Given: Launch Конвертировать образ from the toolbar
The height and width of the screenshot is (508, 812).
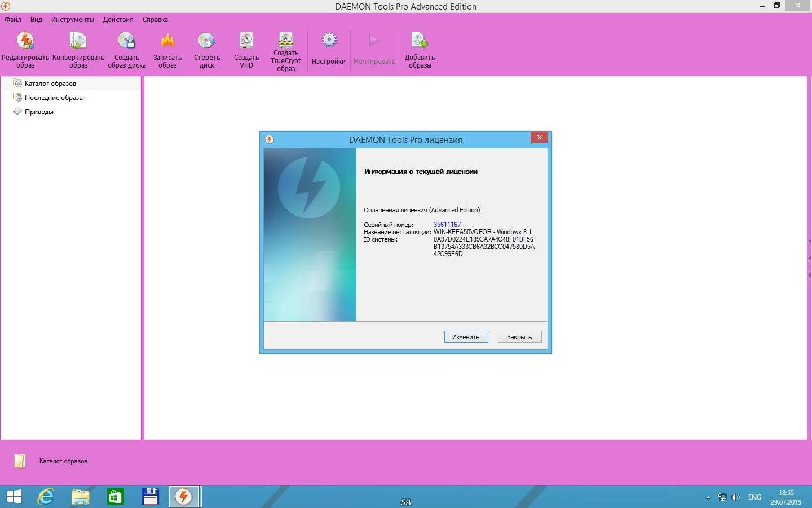Looking at the screenshot, I should click(x=78, y=50).
